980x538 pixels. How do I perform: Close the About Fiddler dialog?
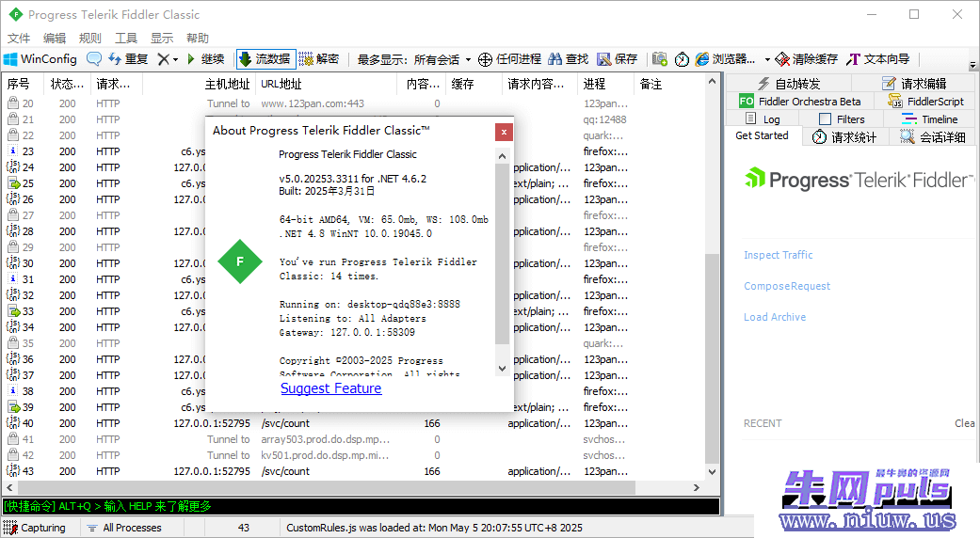pos(504,132)
